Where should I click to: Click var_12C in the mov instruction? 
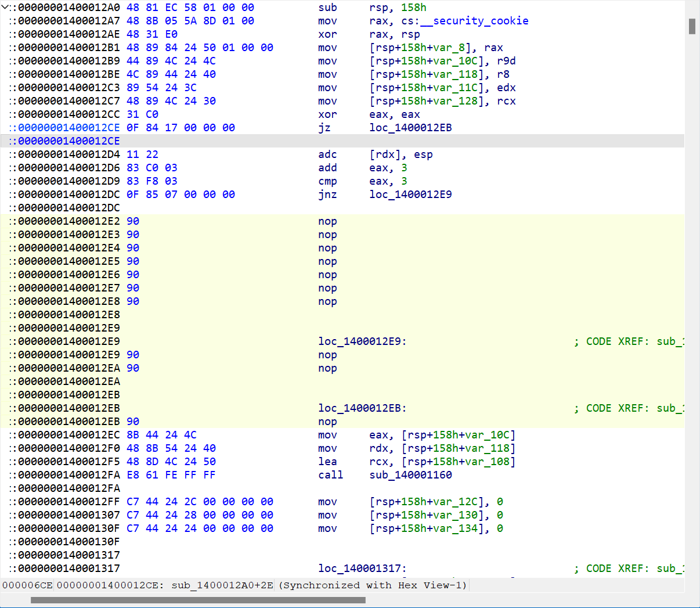(456, 502)
